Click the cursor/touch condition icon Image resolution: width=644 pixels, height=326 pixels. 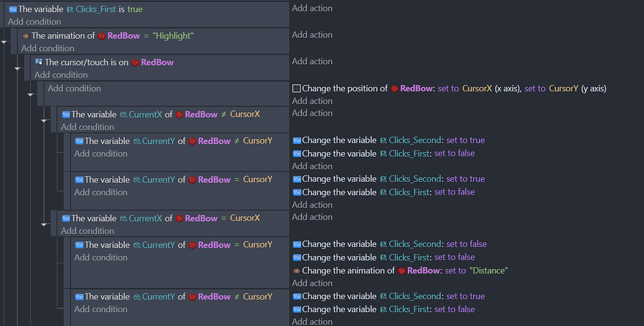pos(39,62)
